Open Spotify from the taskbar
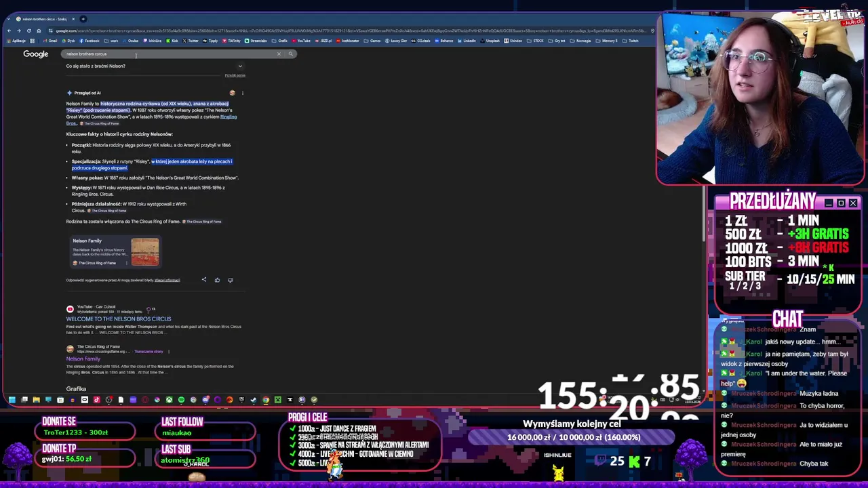 [x=181, y=400]
